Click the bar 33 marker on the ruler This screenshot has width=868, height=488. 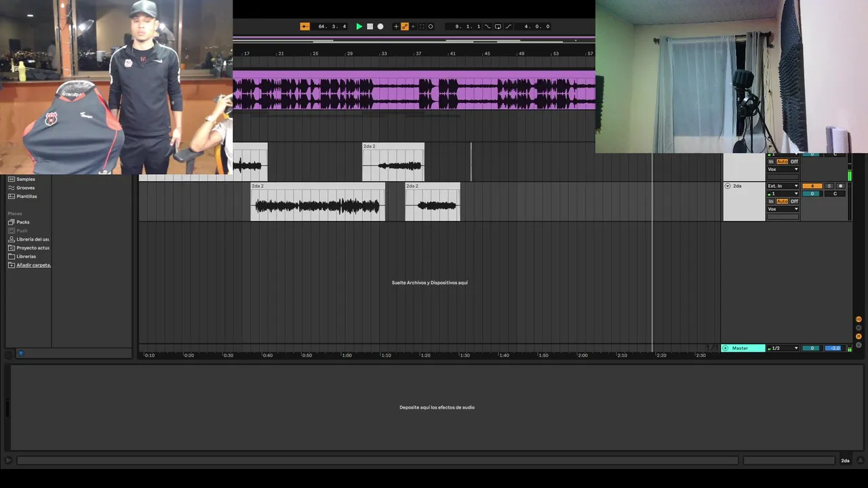(x=384, y=54)
